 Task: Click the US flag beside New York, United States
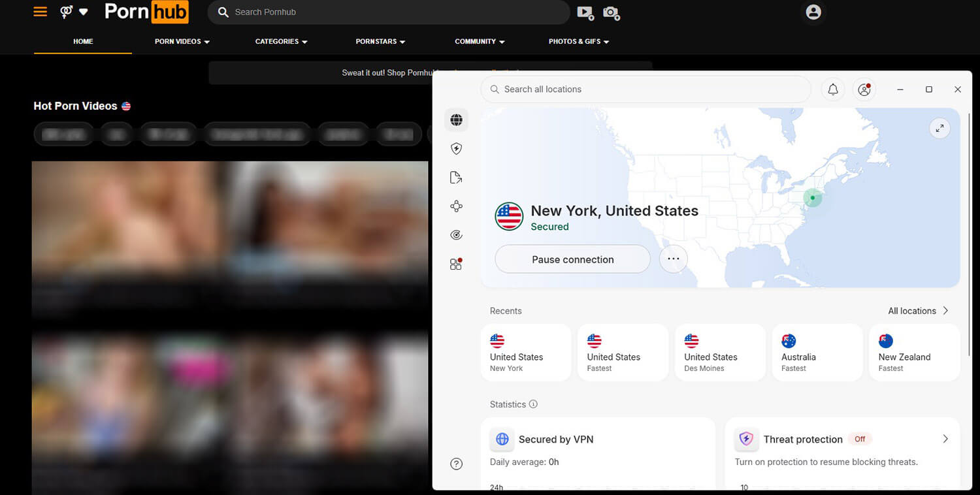(509, 216)
